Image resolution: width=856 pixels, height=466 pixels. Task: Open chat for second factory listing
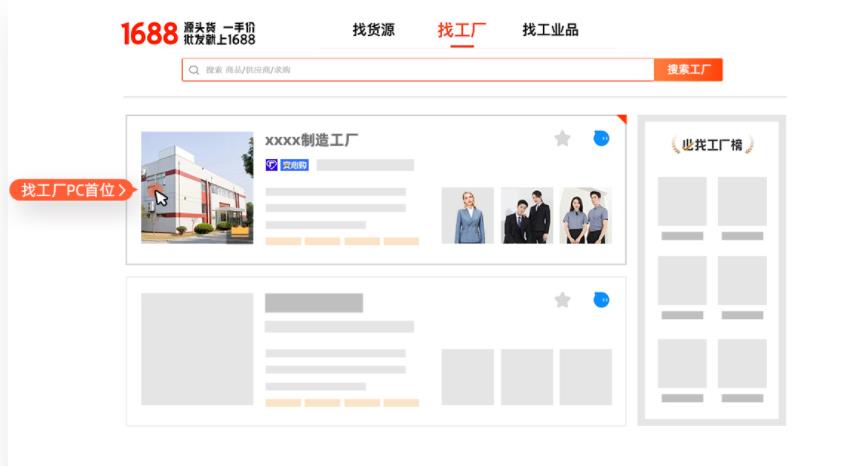click(x=600, y=300)
